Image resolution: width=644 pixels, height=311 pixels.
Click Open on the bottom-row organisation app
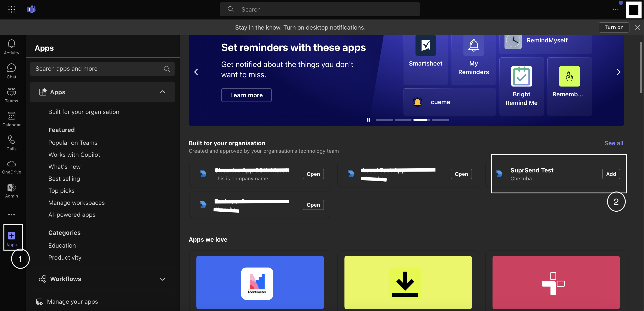[x=313, y=205]
